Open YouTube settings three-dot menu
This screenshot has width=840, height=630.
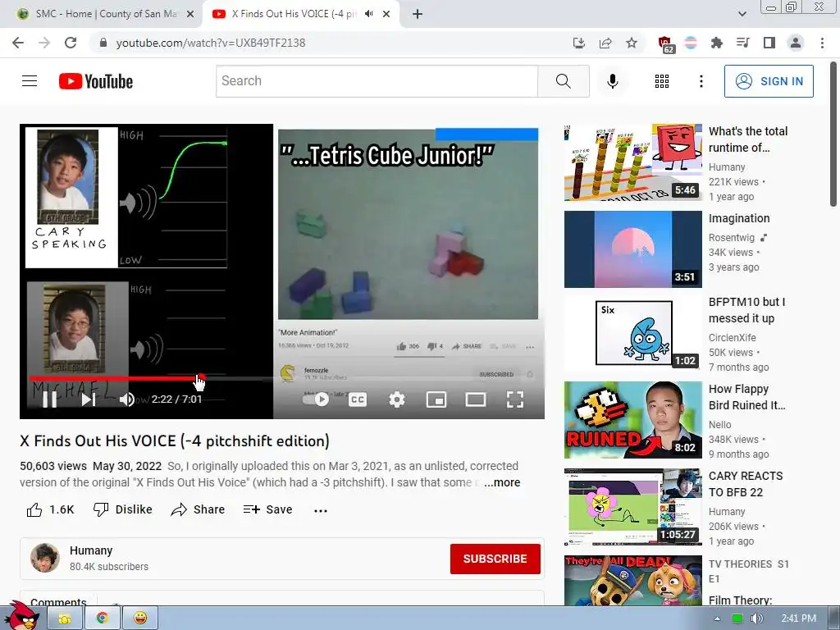coord(701,81)
